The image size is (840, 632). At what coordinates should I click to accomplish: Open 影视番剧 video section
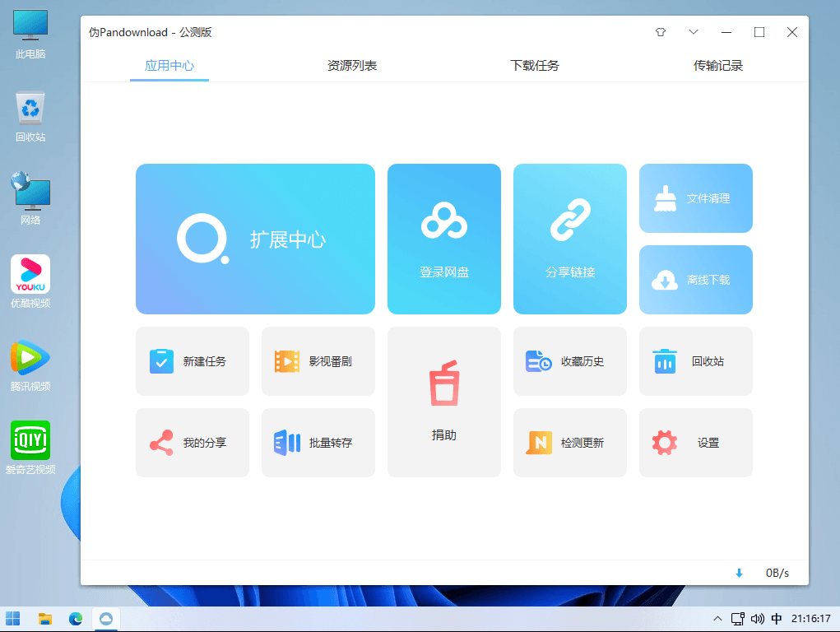[x=318, y=361]
